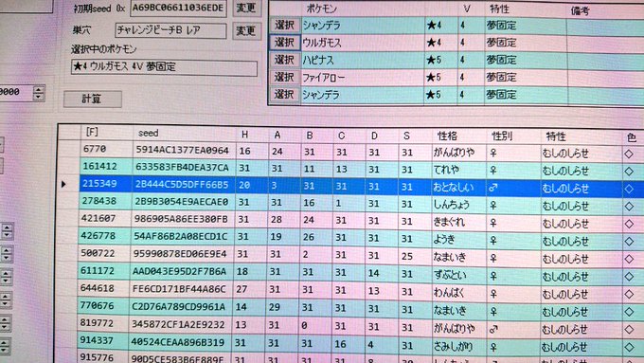
Task: Click seed 345872CF1A2E9232
Action: (x=178, y=325)
